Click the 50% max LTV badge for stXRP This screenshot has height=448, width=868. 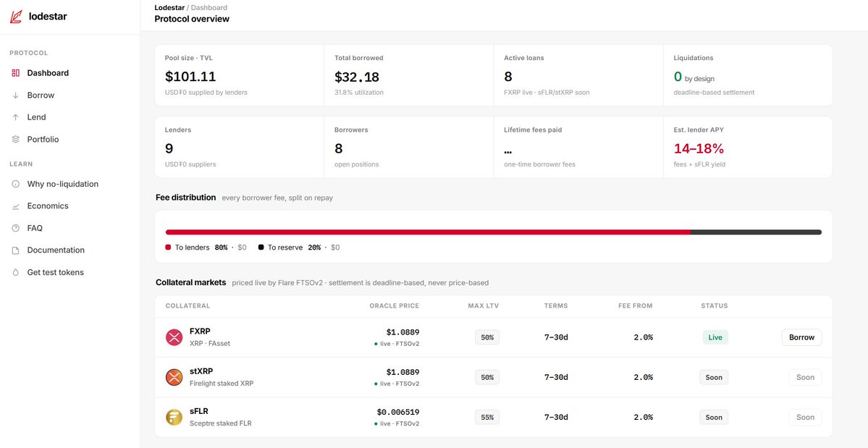point(487,377)
